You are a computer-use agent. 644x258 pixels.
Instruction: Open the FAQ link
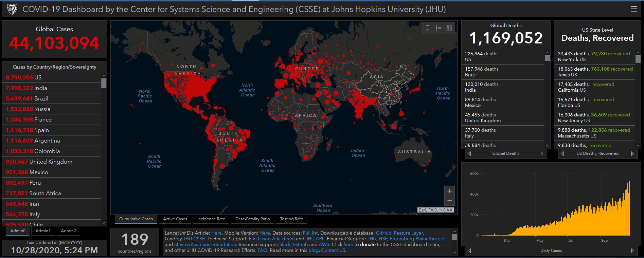tap(262, 250)
